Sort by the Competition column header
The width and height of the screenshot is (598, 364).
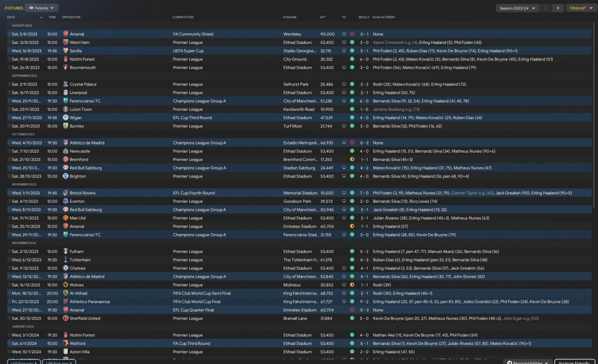pos(183,17)
